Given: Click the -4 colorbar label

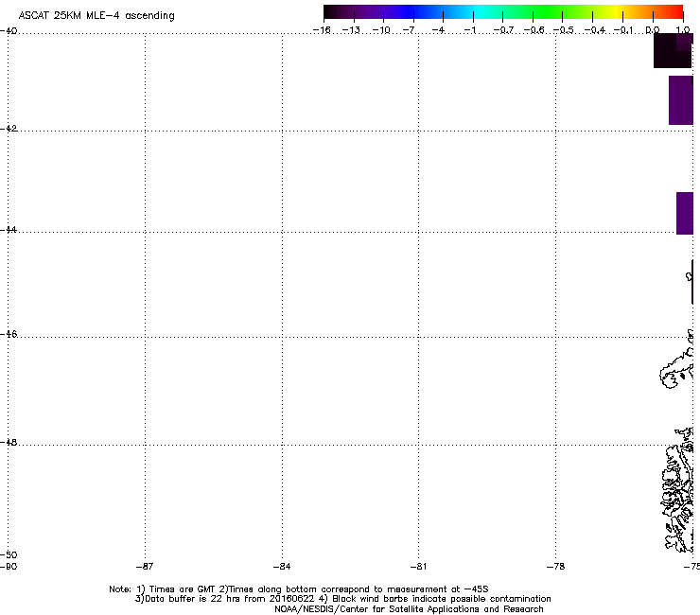Looking at the screenshot, I should [x=438, y=30].
